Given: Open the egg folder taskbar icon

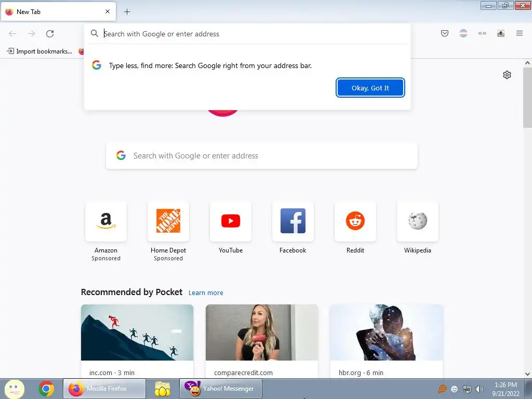Looking at the screenshot, I should pos(163,389).
